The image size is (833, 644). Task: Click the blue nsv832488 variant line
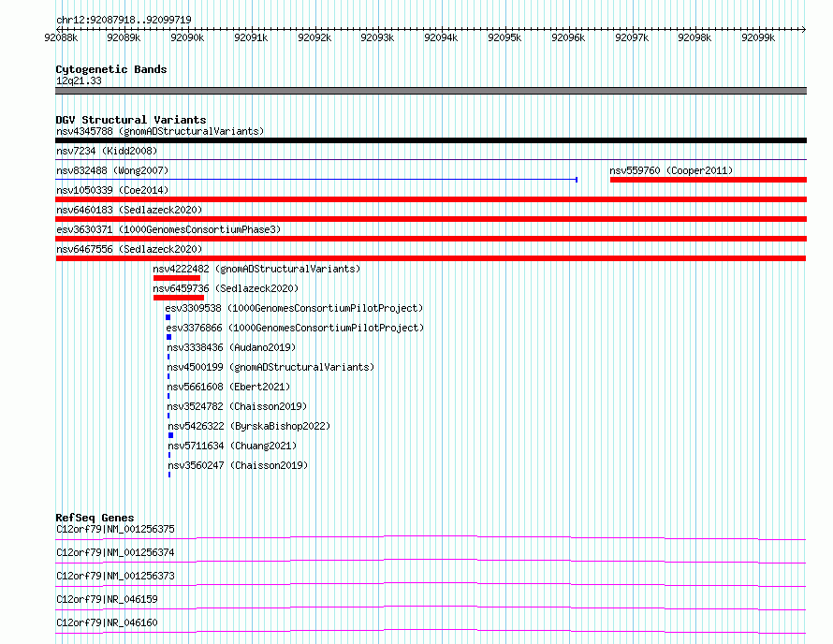coord(316,180)
